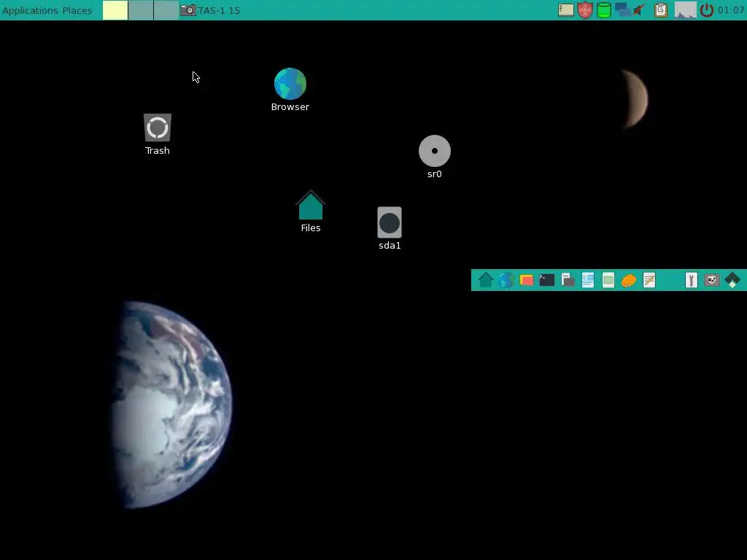This screenshot has width=747, height=560.
Task: Select the sda1 drive desktop icon
Action: pyautogui.click(x=390, y=228)
